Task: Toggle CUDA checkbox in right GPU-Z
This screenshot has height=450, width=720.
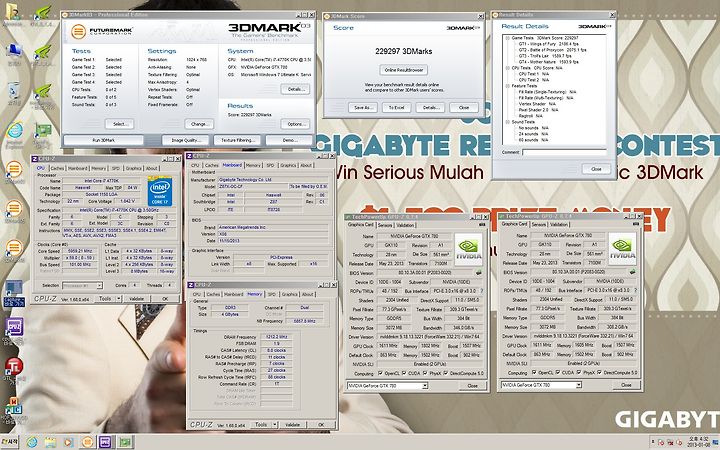Action: (558, 372)
